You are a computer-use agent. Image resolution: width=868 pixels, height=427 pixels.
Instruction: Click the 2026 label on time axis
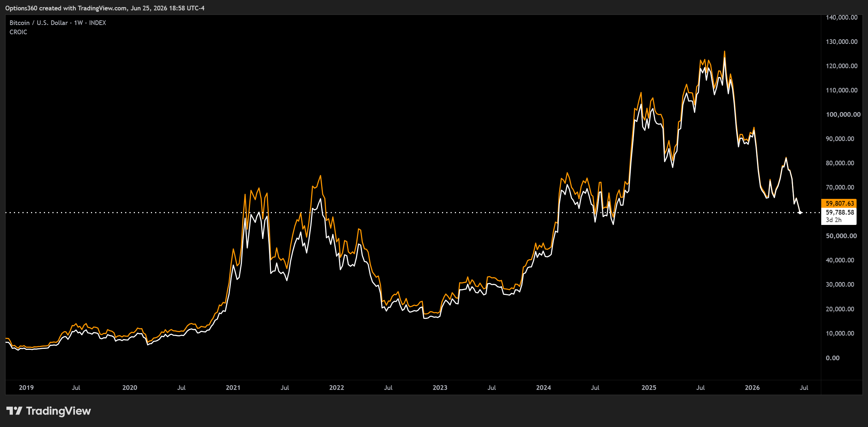click(x=752, y=388)
